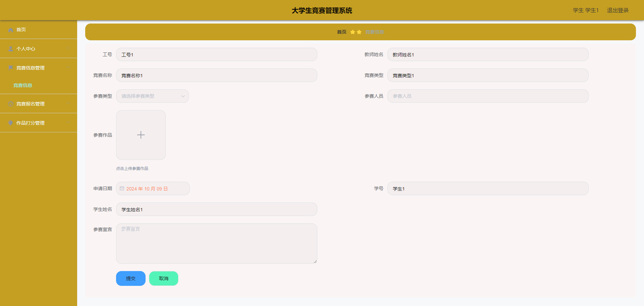The height and width of the screenshot is (306, 644).
Task: Click the 申请日期 field label
Action: pos(103,189)
